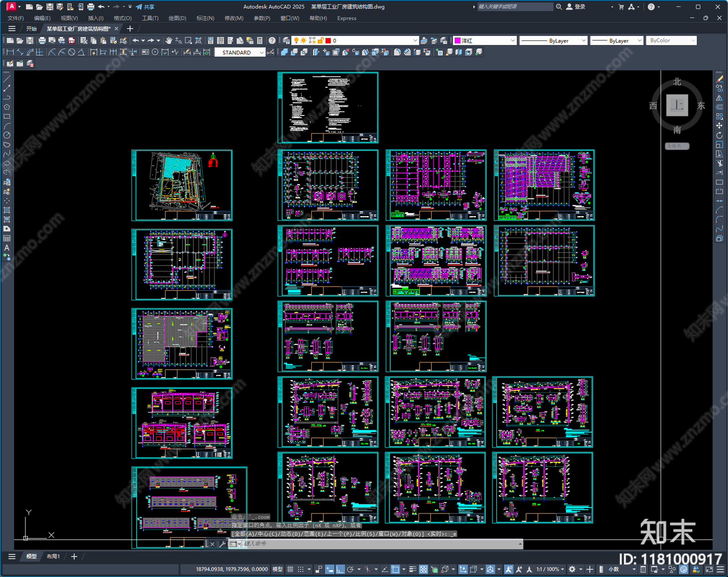Click the 上 face of ViewCube
The image size is (728, 577).
click(x=677, y=105)
